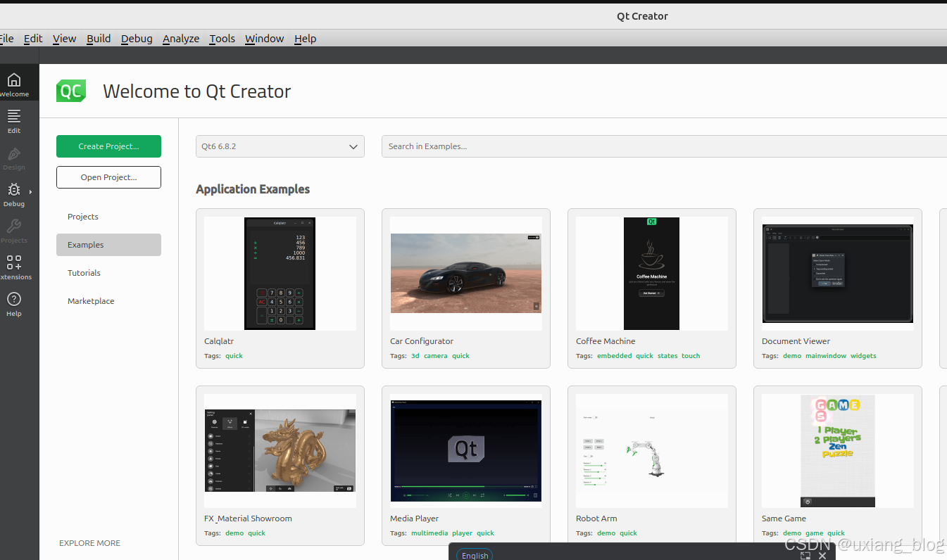Open Design mode in sidebar
Image resolution: width=947 pixels, height=560 pixels.
click(14, 158)
